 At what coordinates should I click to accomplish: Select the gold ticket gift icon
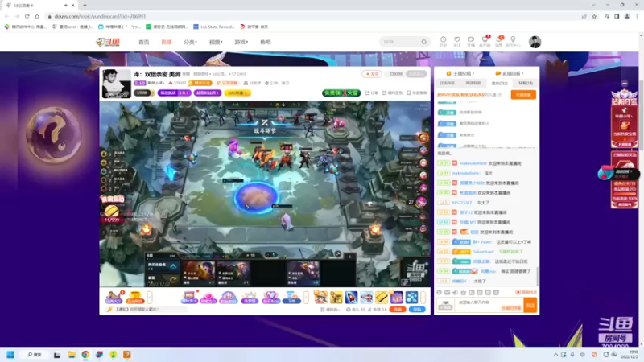(x=382, y=297)
